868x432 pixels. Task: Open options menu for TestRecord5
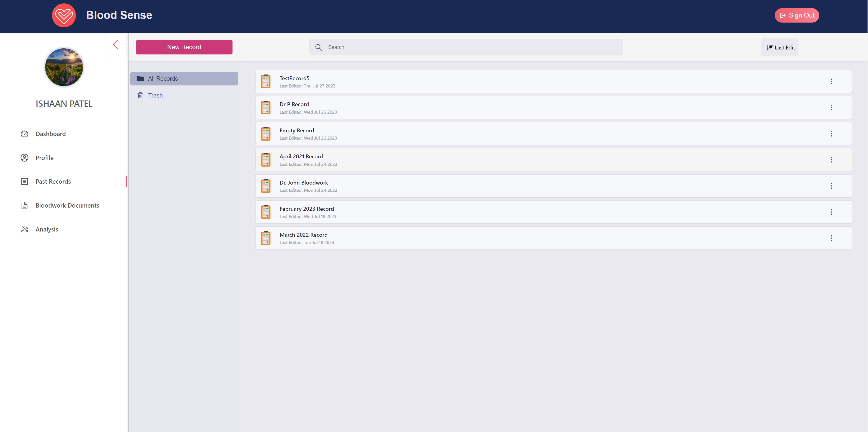pos(831,82)
